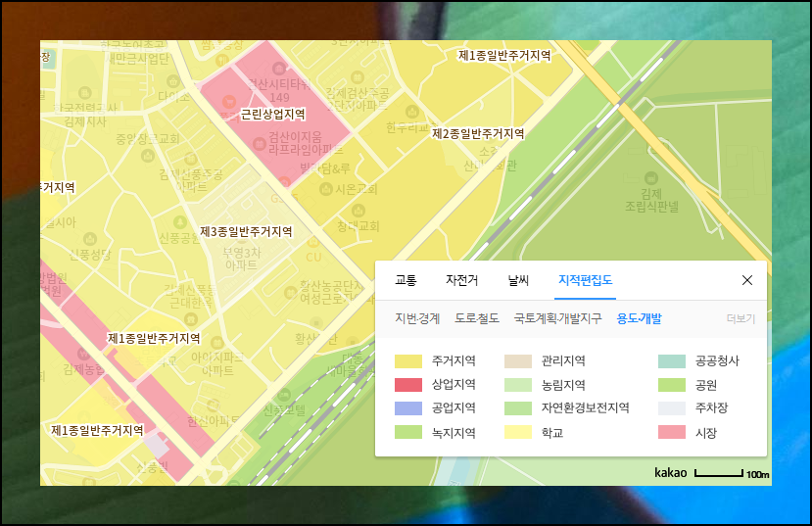
Task: Click the 근린상업지역 zone label
Action: coord(273,114)
